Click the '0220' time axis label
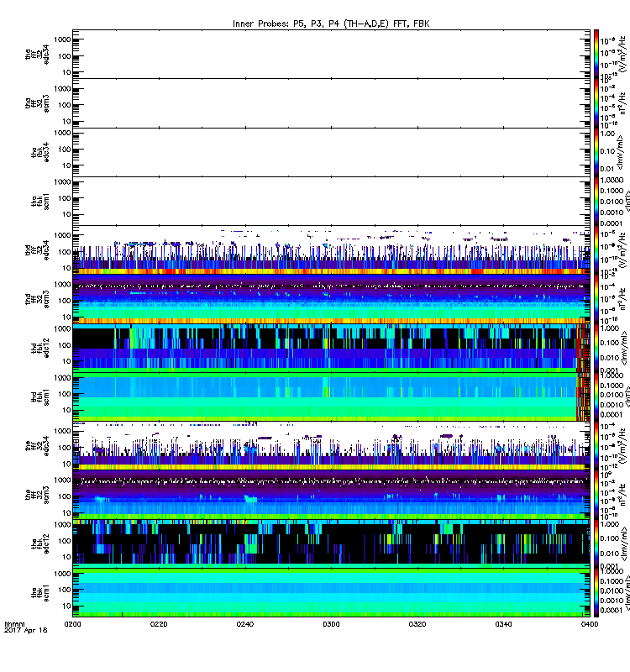 [159, 624]
